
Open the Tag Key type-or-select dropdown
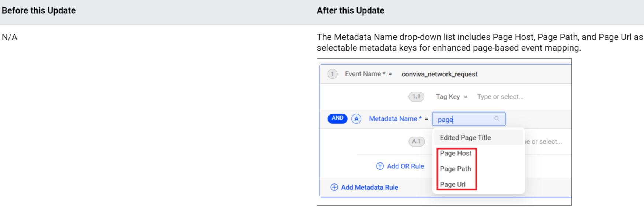pos(500,97)
